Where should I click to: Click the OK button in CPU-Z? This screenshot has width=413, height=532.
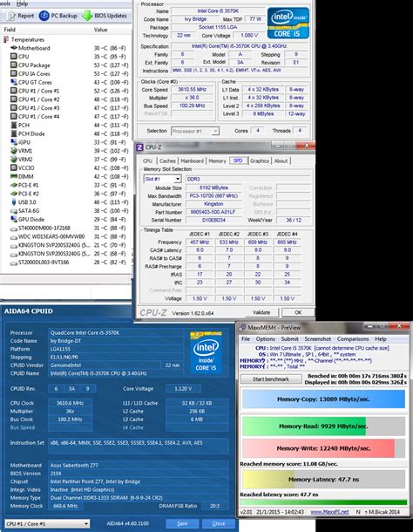(298, 312)
